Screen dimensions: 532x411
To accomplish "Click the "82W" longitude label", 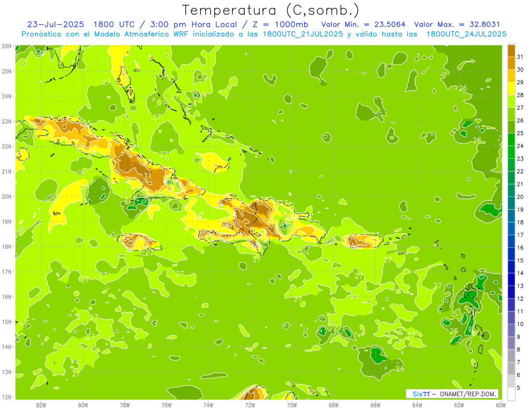I will (x=41, y=404).
